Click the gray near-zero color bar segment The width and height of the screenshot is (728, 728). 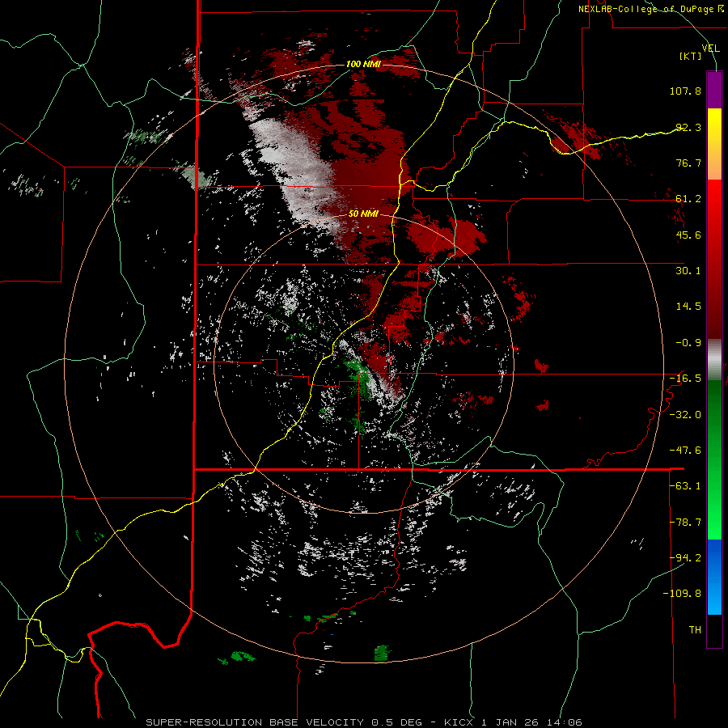click(714, 360)
